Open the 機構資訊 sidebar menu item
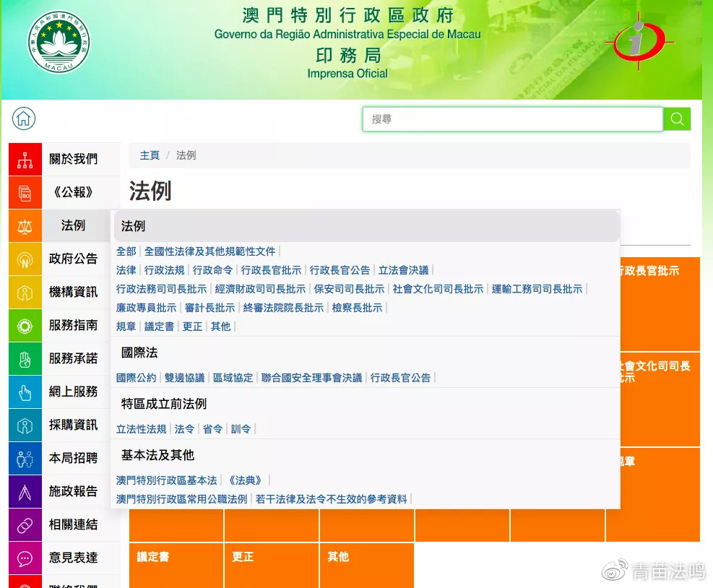 (x=73, y=293)
